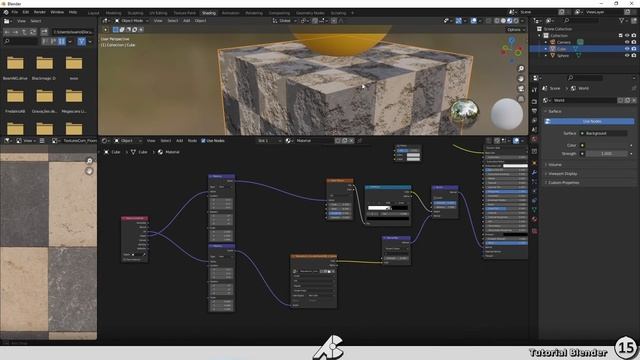The width and height of the screenshot is (640, 360).
Task: Open the Object Mode dropdown in 3D viewport
Action: point(131,20)
